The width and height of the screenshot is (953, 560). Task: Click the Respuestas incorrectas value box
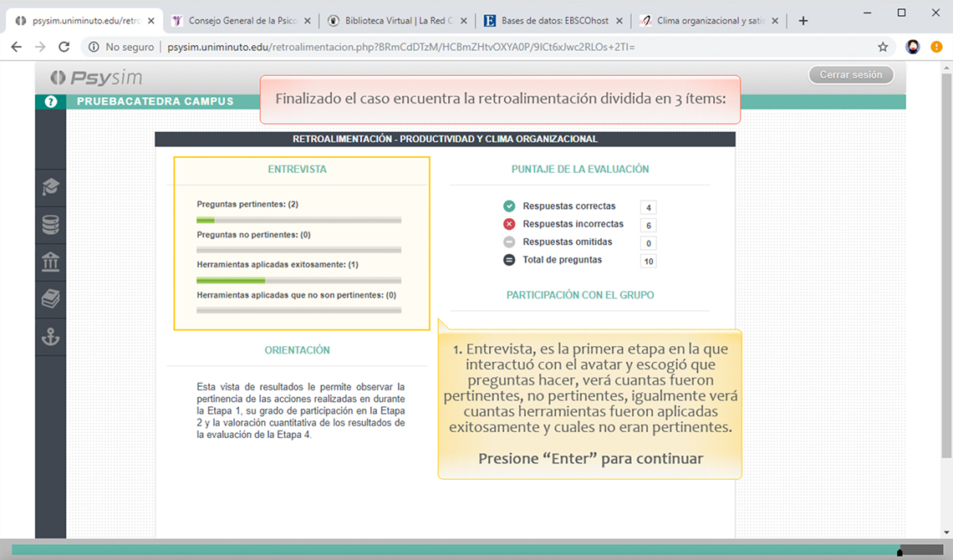(x=649, y=226)
